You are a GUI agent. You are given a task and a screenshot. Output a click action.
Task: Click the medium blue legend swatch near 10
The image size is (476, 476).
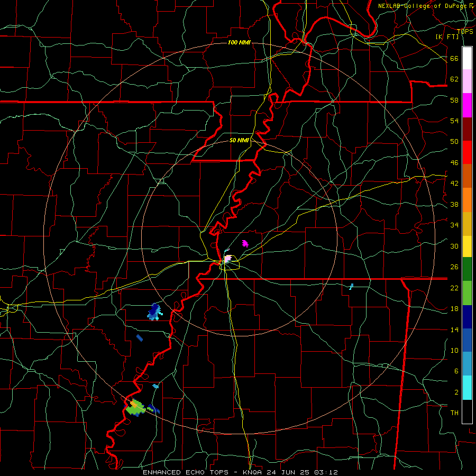(467, 340)
